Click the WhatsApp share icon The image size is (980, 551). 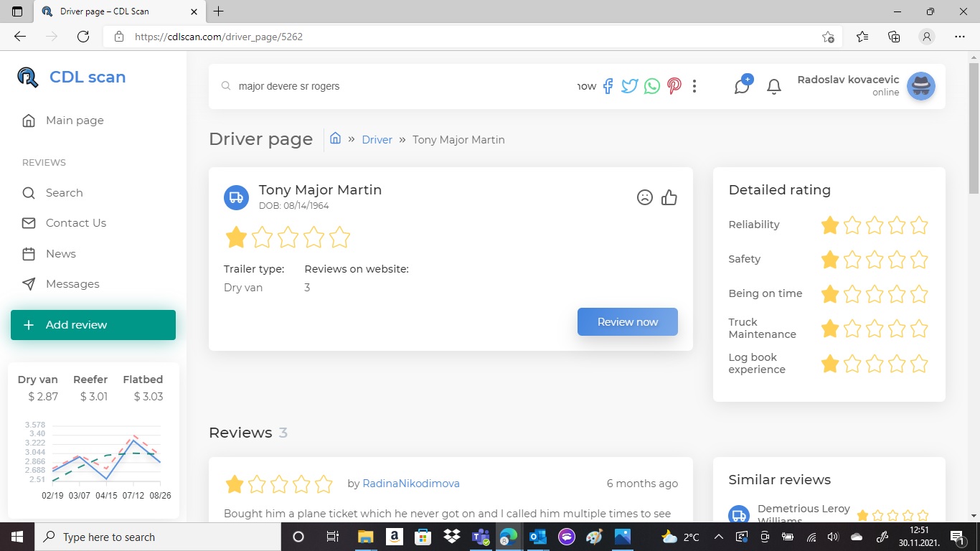tap(651, 86)
